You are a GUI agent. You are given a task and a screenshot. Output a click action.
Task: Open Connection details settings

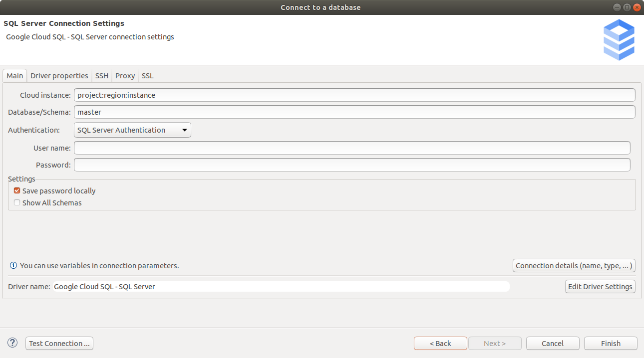click(x=574, y=265)
